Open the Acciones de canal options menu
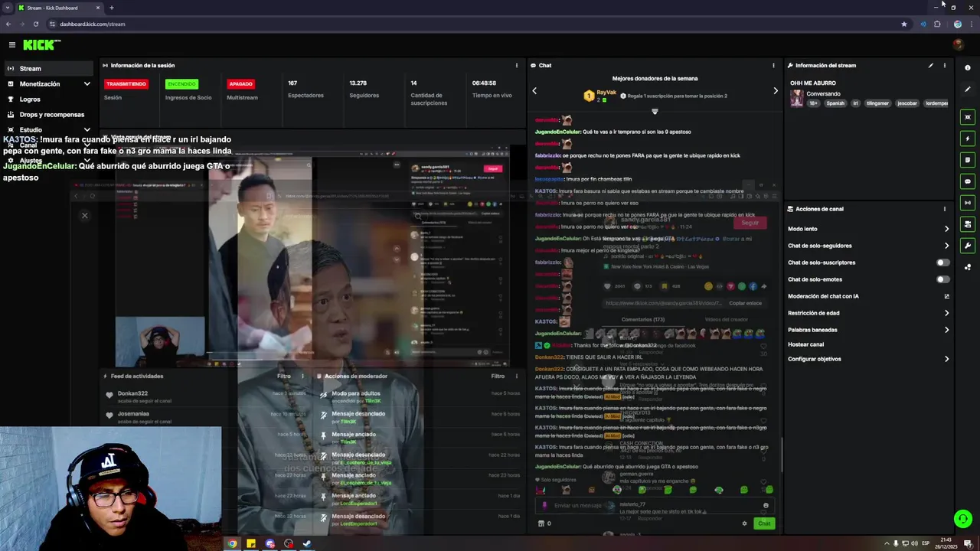The width and height of the screenshot is (980, 551). pyautogui.click(x=944, y=209)
